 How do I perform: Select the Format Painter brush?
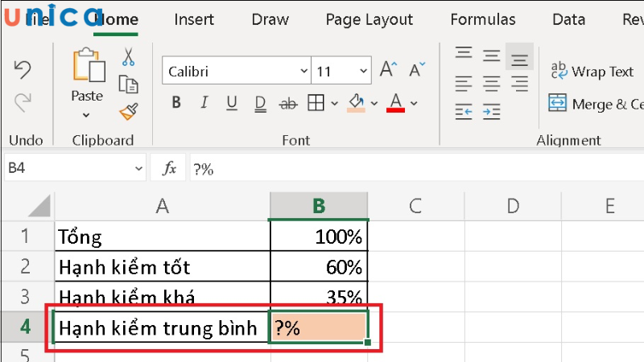tap(128, 110)
